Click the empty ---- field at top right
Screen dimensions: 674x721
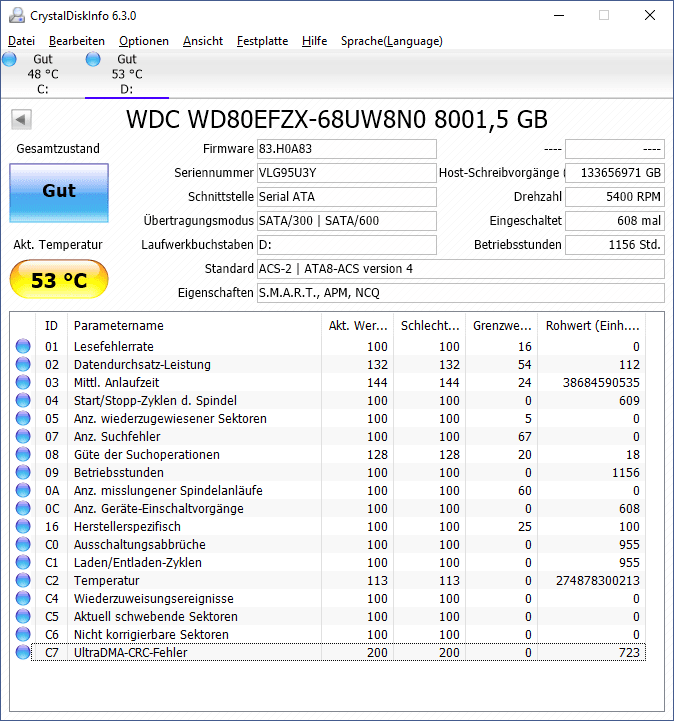[615, 149]
